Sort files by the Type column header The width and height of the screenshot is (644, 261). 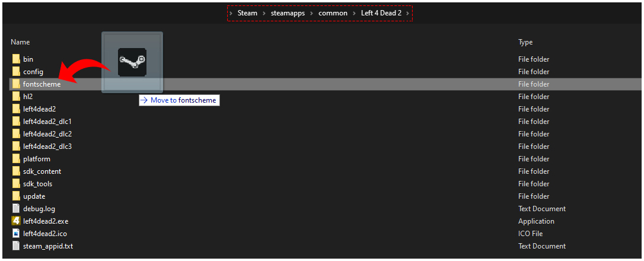pos(525,42)
